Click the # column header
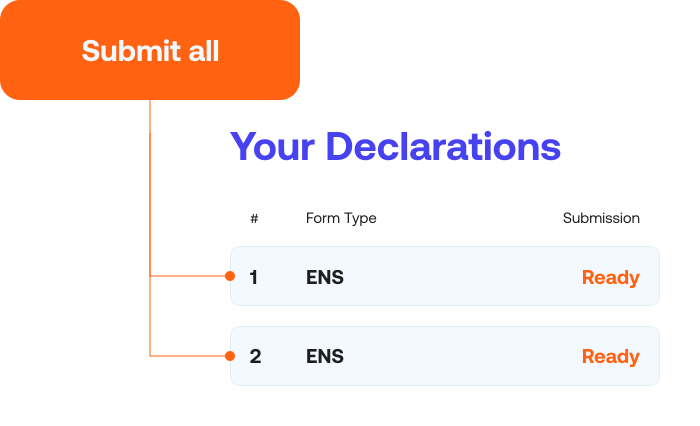 (x=254, y=218)
